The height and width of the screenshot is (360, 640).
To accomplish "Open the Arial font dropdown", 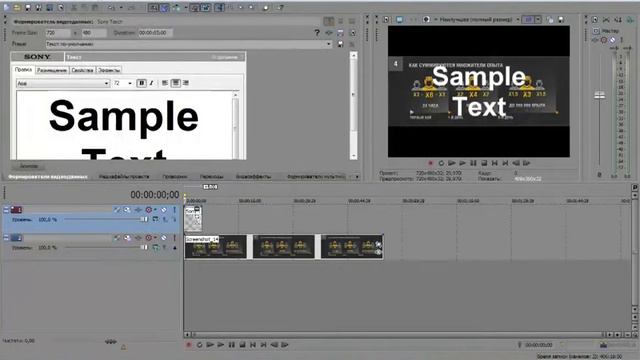I will click(107, 83).
